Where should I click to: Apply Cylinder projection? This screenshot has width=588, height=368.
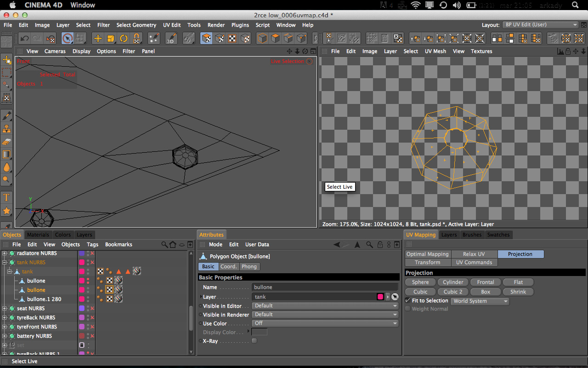click(453, 282)
